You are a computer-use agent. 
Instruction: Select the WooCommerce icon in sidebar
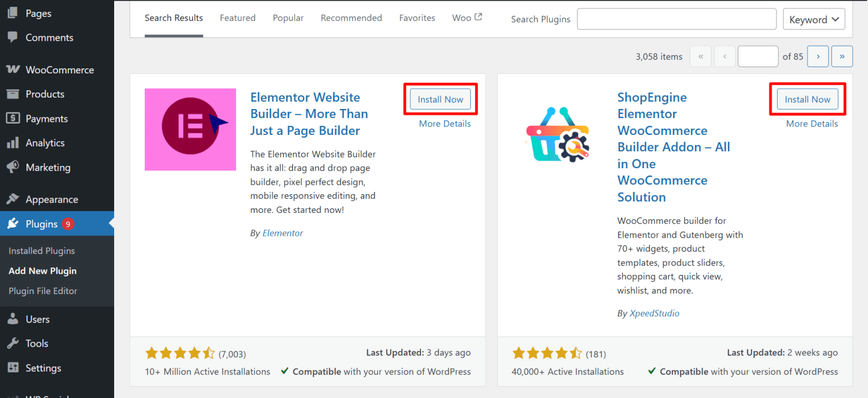59,69
